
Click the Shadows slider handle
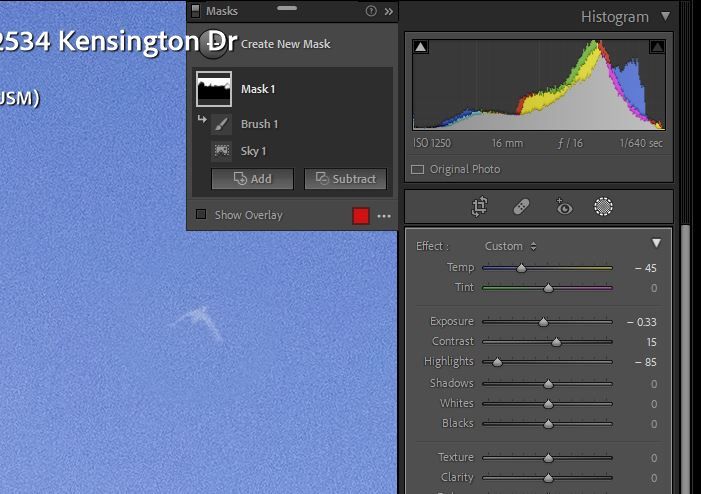pyautogui.click(x=548, y=384)
